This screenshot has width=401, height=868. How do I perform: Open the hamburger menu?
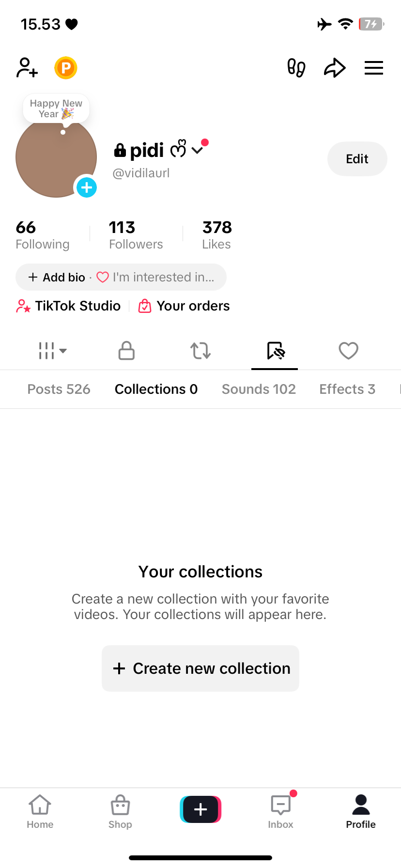[x=373, y=68]
